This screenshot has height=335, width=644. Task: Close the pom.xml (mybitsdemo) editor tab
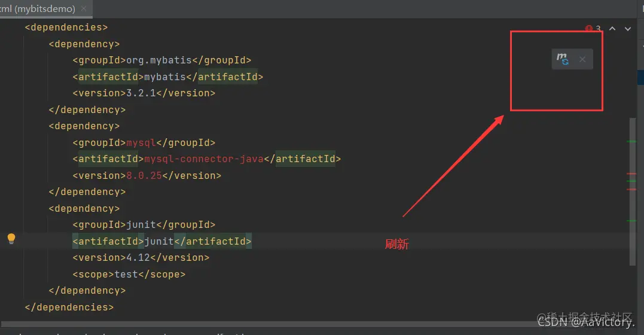coord(84,8)
